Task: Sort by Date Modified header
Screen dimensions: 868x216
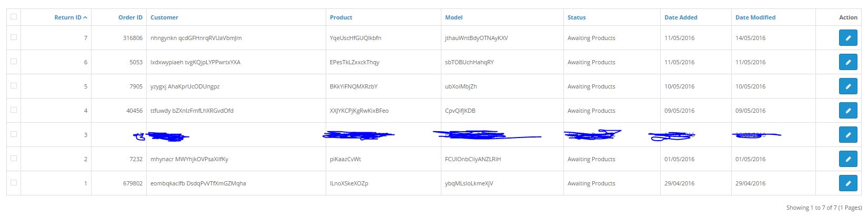Action: coord(755,17)
